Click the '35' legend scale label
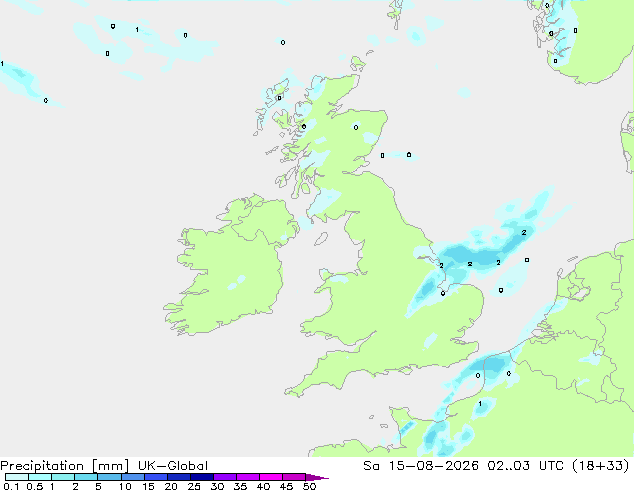 [x=240, y=486]
